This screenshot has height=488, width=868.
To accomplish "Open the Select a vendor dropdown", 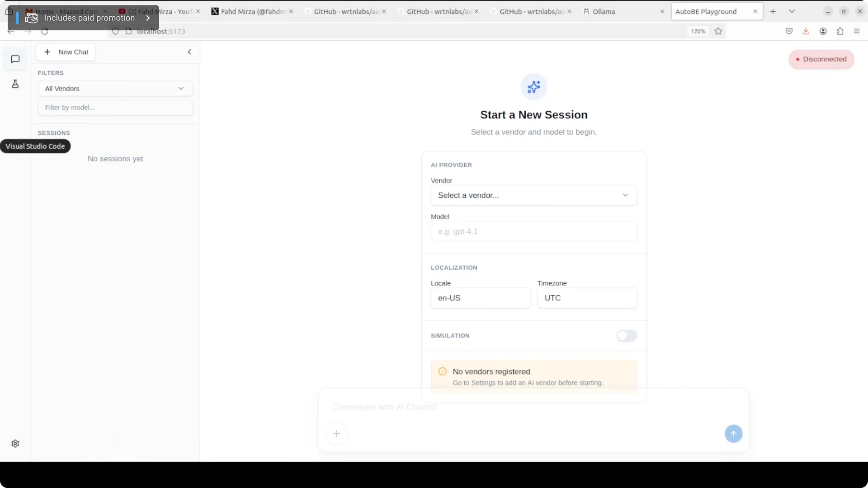I will (x=534, y=195).
